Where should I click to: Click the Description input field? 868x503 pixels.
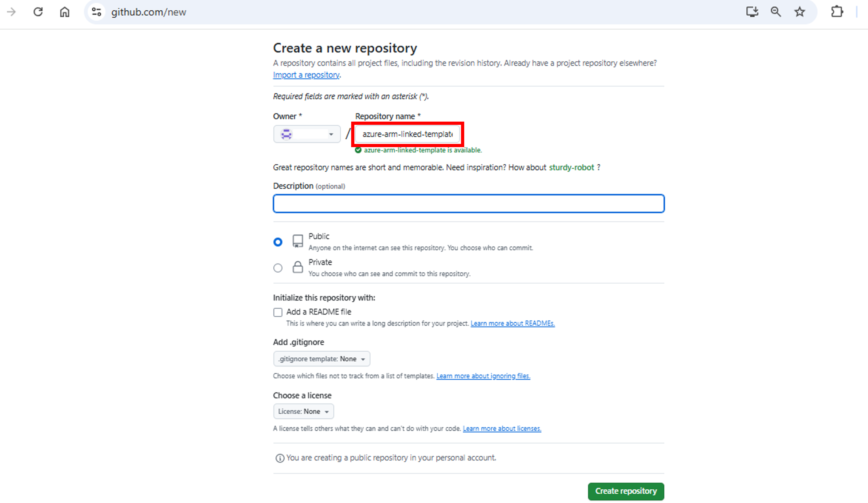tap(468, 204)
